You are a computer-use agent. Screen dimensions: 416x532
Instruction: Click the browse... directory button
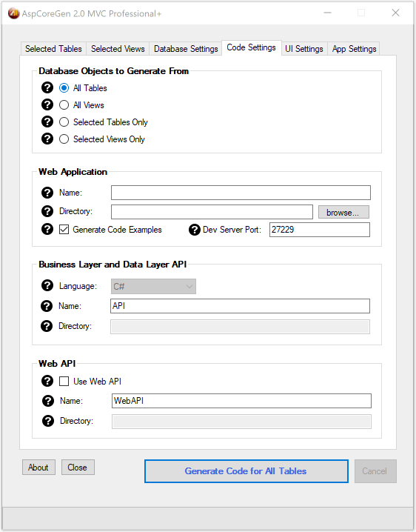tap(343, 213)
